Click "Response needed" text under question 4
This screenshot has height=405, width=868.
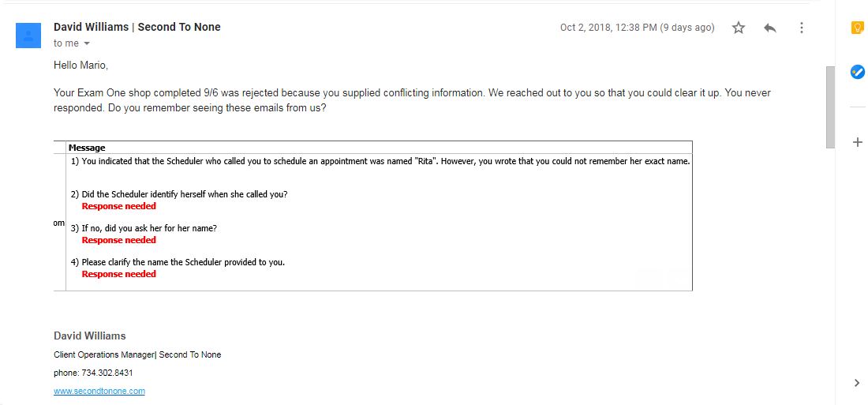(x=119, y=274)
